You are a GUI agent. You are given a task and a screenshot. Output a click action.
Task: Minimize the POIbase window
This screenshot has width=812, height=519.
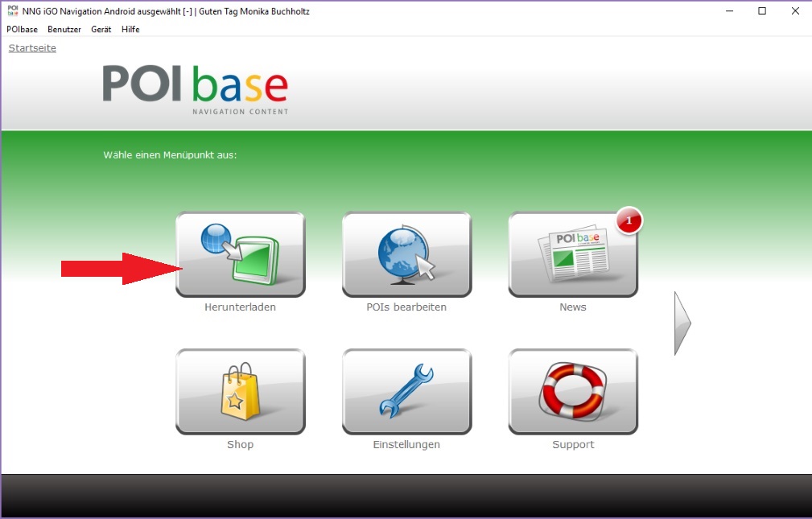pos(730,11)
